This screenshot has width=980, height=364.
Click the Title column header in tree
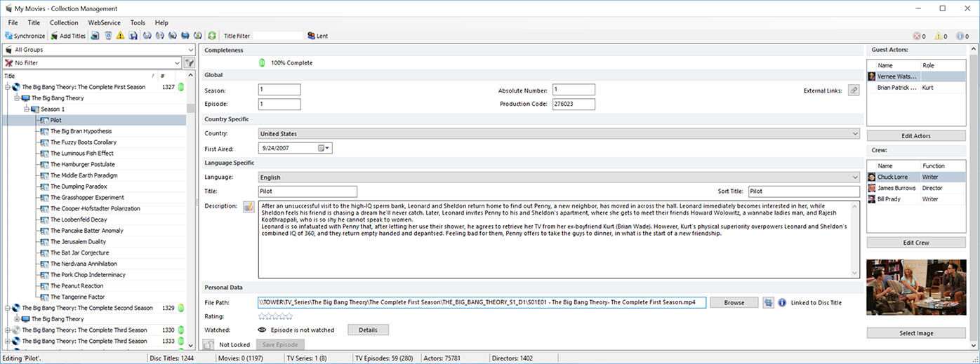[x=77, y=76]
